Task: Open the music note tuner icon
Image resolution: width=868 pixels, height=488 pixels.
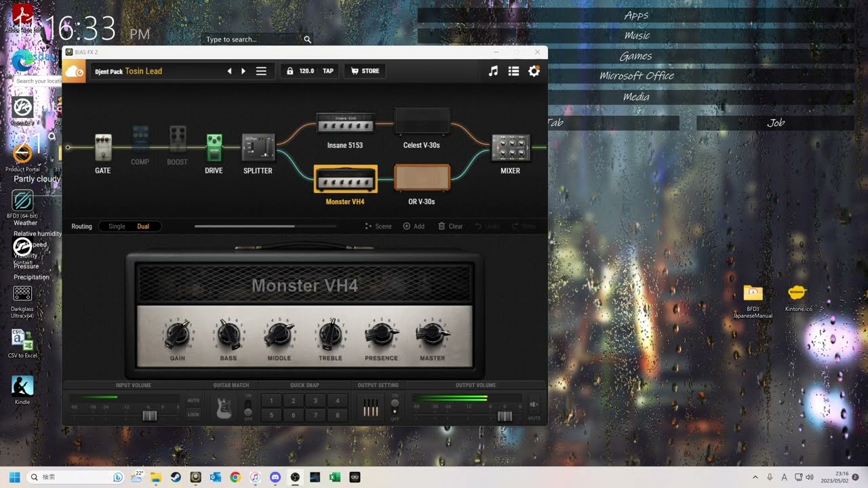Action: tap(494, 71)
